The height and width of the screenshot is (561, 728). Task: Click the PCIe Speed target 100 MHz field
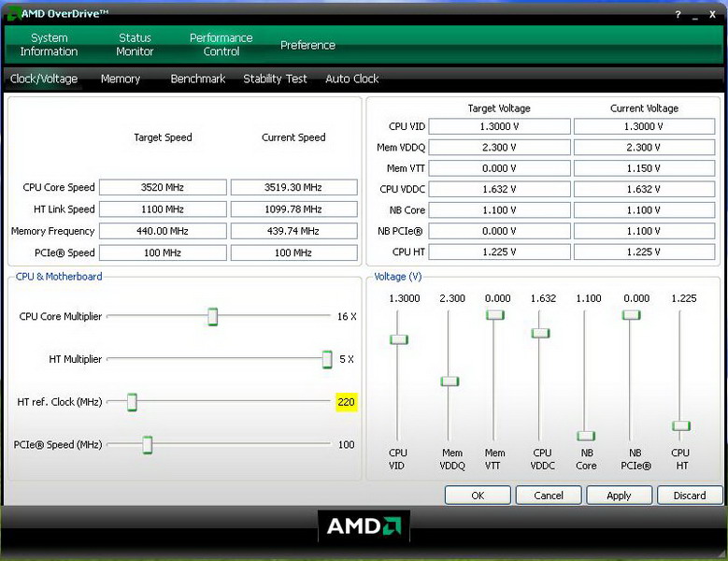click(x=163, y=252)
